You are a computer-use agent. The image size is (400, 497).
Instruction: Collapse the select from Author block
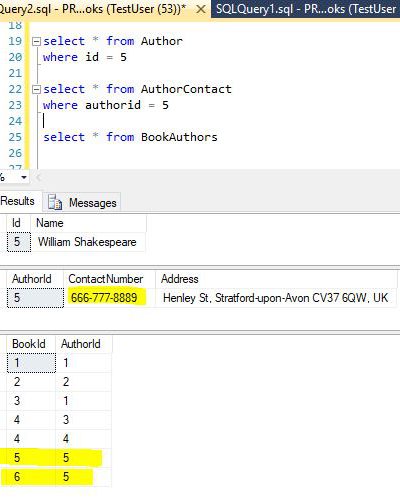click(x=36, y=41)
